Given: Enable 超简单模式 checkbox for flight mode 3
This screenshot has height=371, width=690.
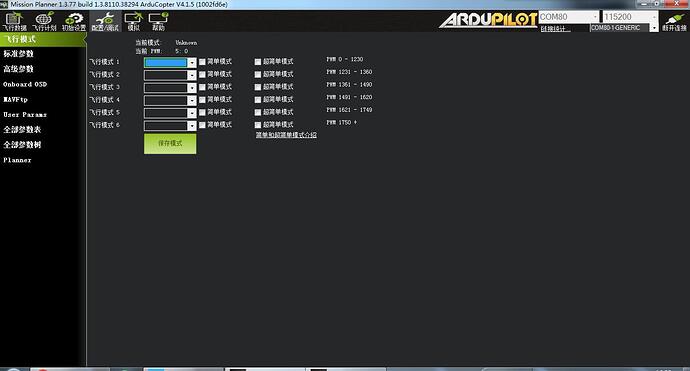Looking at the screenshot, I should pos(258,87).
